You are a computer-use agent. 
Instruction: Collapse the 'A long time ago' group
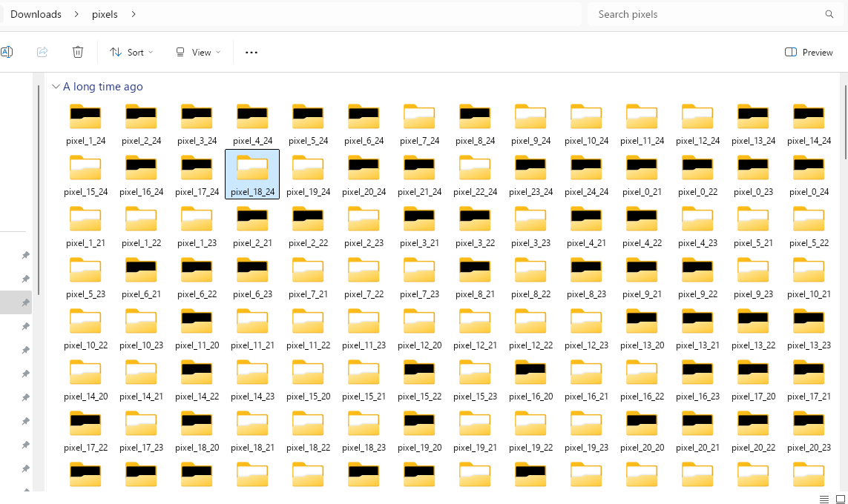pyautogui.click(x=56, y=87)
